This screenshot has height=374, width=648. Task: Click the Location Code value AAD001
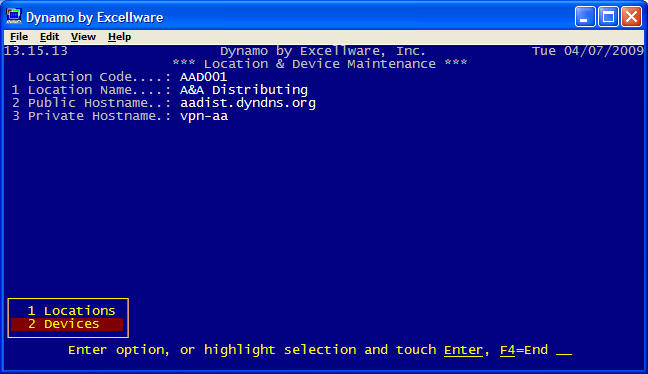coord(203,77)
